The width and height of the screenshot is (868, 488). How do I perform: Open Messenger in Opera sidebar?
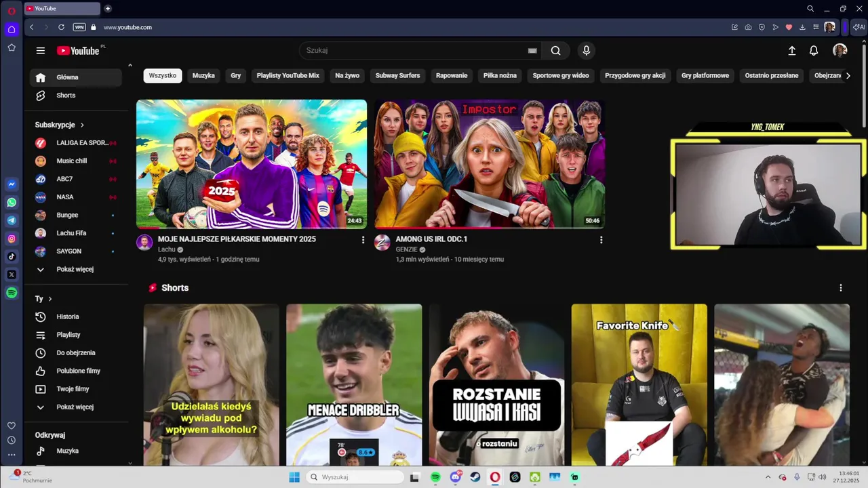pyautogui.click(x=12, y=184)
